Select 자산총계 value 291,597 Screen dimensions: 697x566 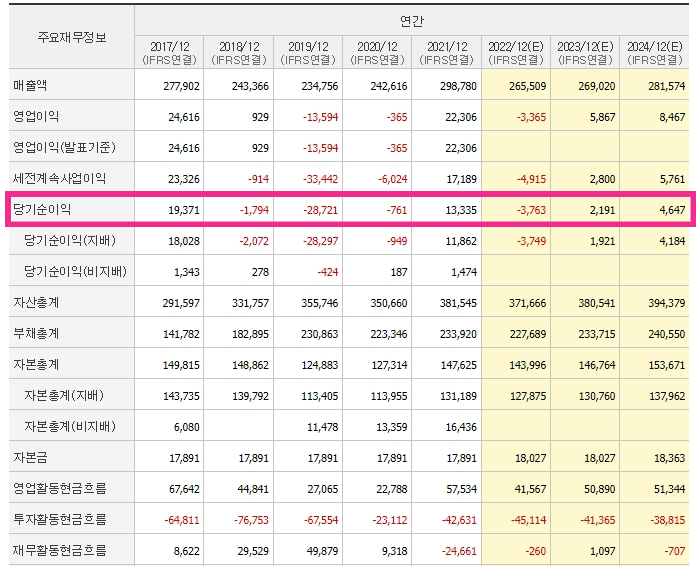tap(181, 303)
